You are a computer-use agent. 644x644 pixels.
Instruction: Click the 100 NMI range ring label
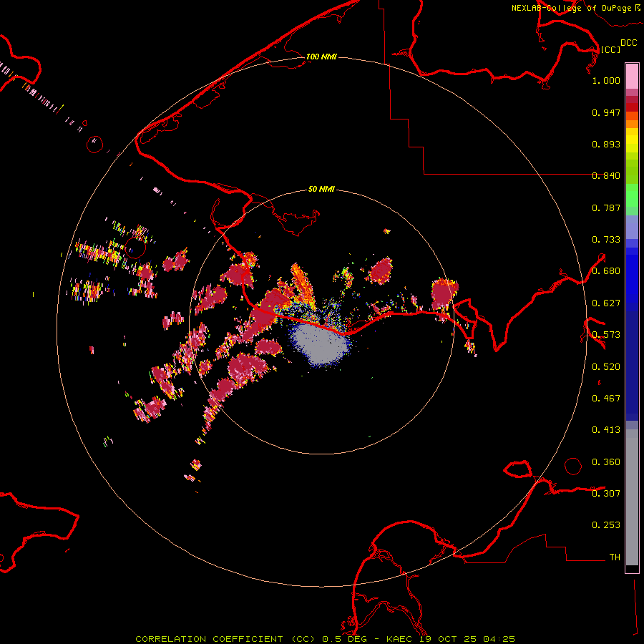[321, 57]
